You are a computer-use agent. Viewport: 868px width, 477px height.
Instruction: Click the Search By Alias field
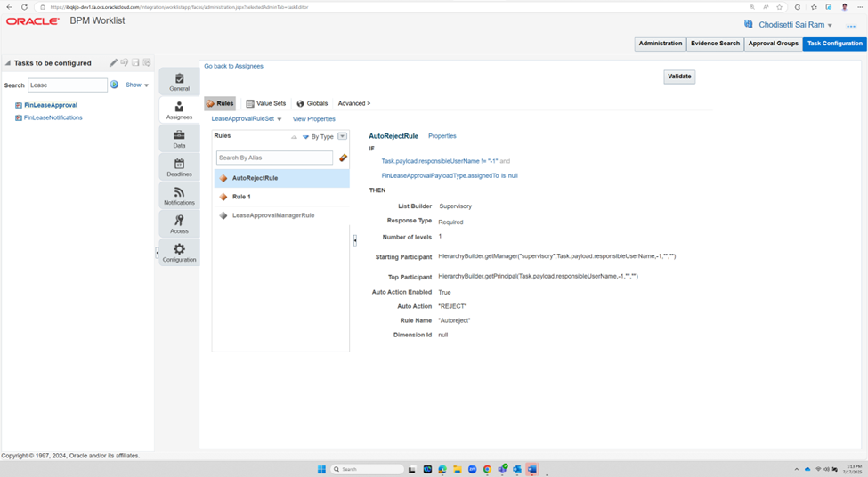pyautogui.click(x=274, y=158)
